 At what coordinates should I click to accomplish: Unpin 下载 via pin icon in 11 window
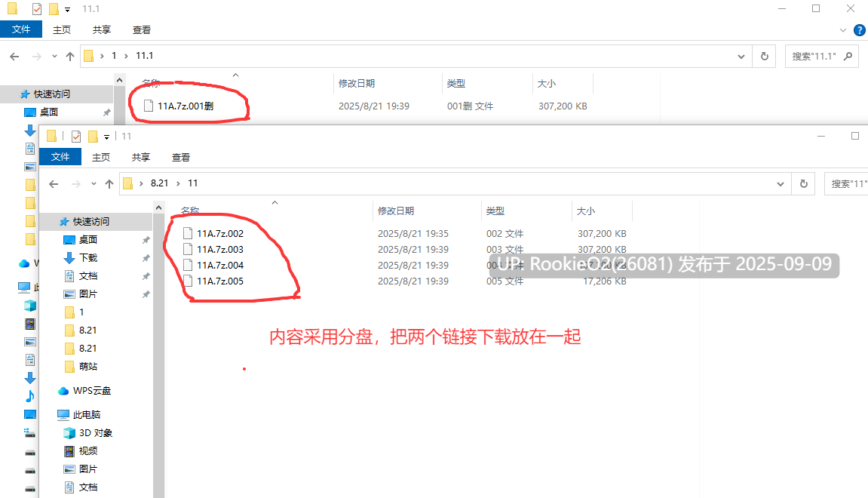point(146,258)
